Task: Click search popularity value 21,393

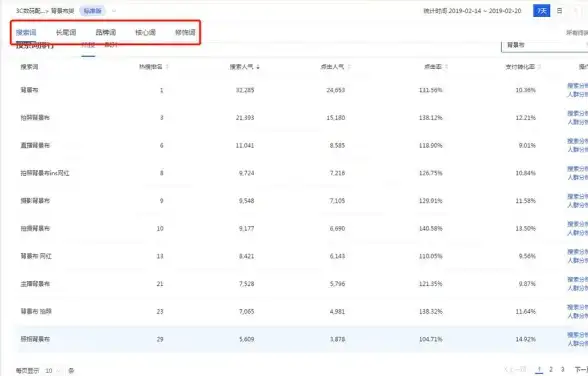Action: click(x=245, y=118)
